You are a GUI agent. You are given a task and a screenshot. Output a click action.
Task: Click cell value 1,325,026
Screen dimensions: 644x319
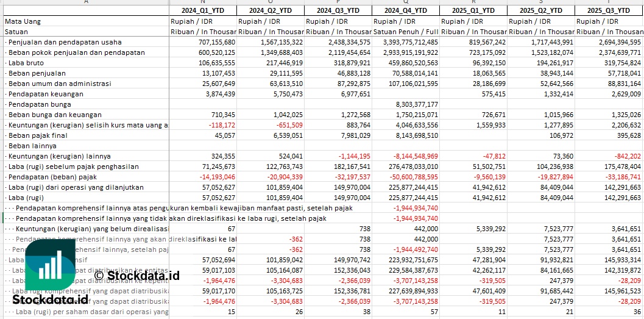click(x=627, y=115)
